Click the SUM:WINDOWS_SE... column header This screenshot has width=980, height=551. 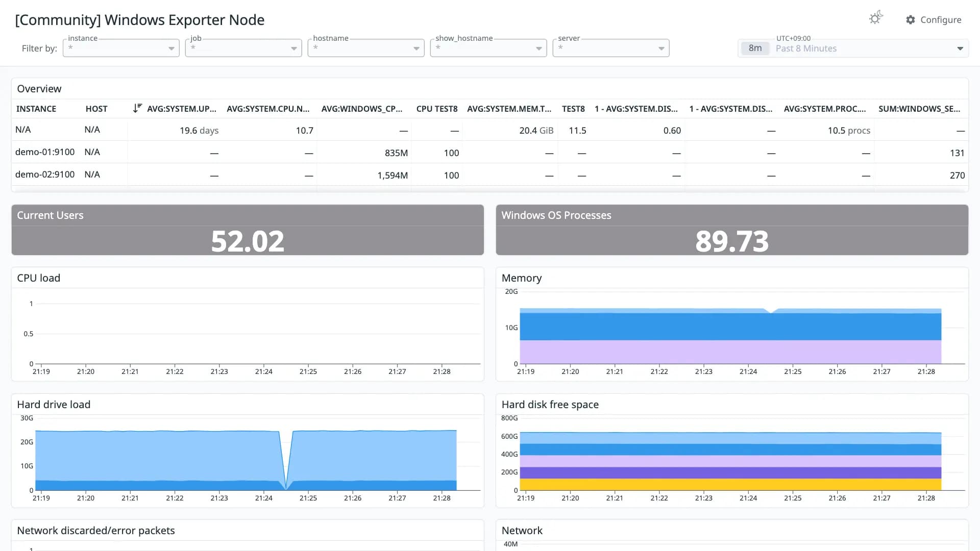[x=919, y=109]
